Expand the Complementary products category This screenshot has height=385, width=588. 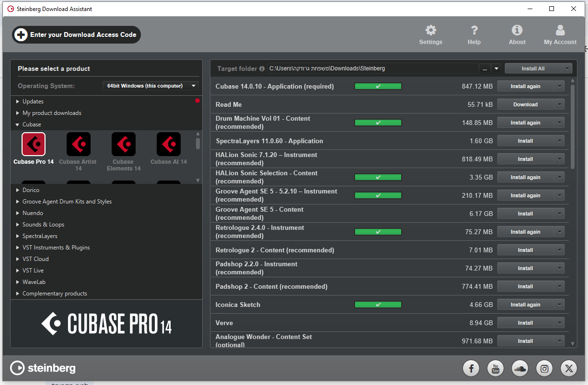(x=18, y=294)
